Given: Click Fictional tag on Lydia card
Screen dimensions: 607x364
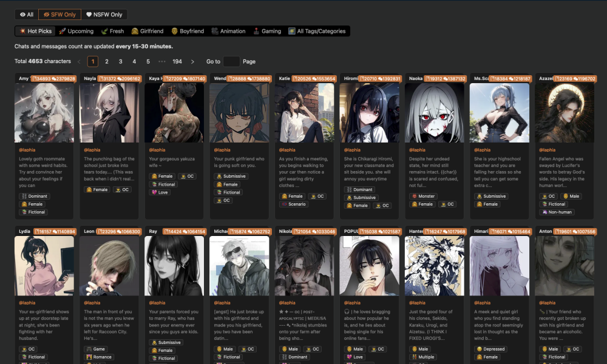Looking at the screenshot, I should click(33, 357).
